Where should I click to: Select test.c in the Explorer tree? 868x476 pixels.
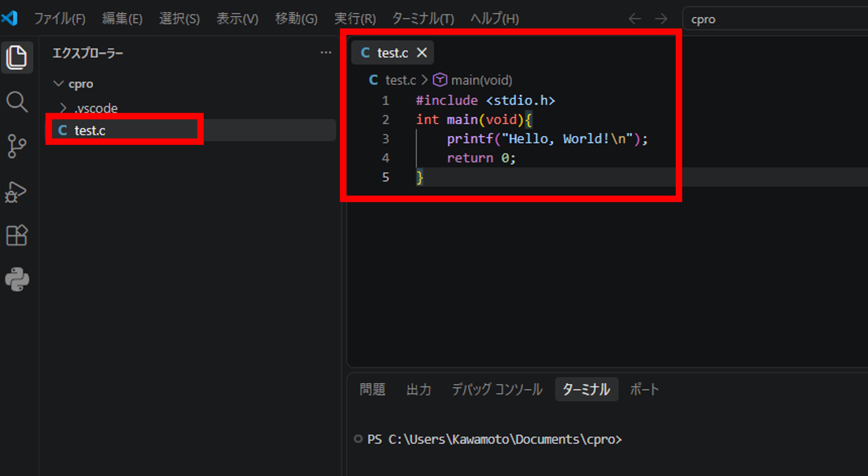[191, 130]
